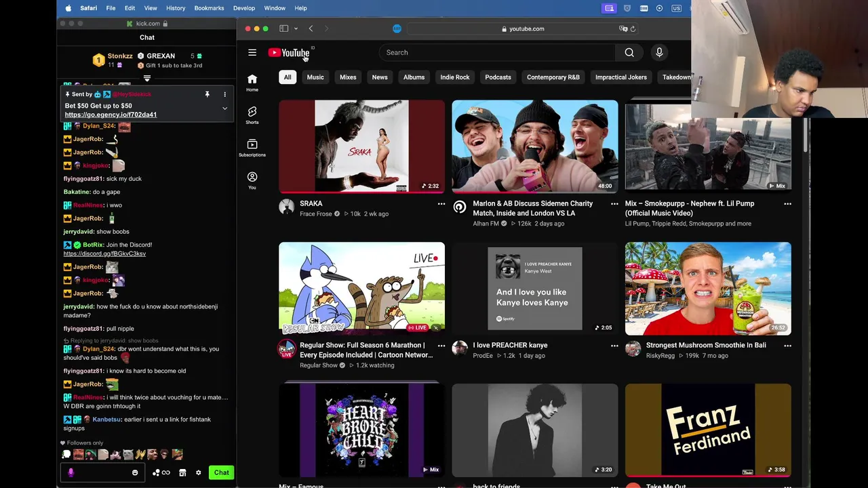
Task: Select the All filter chip
Action: point(288,77)
